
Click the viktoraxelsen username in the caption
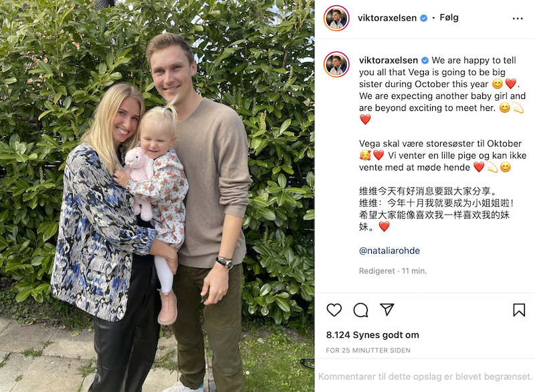point(389,60)
